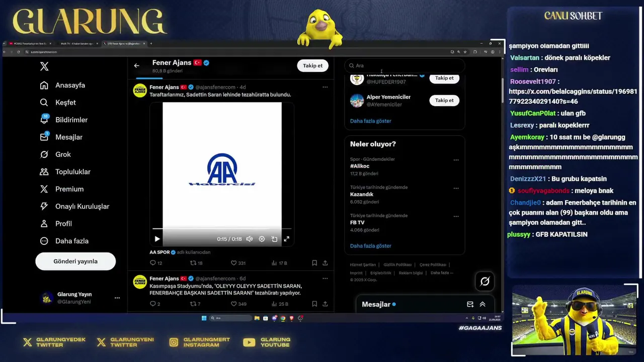Viewport: 644px width, 362px height.
Task: Bookmark the Sadettin Saran tezahürat video post
Action: (314, 263)
